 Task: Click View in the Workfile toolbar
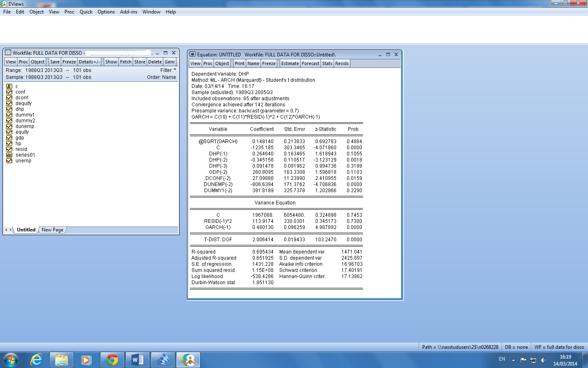click(11, 62)
